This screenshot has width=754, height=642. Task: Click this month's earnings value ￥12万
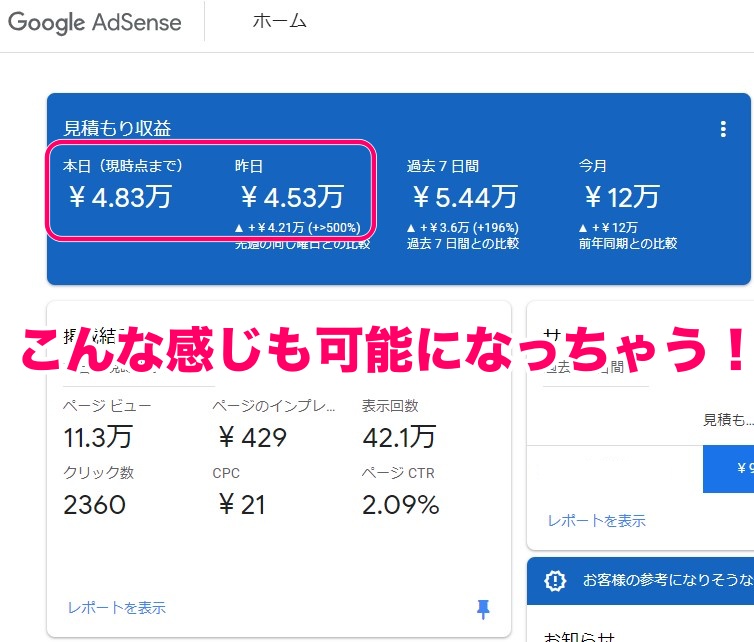click(621, 197)
